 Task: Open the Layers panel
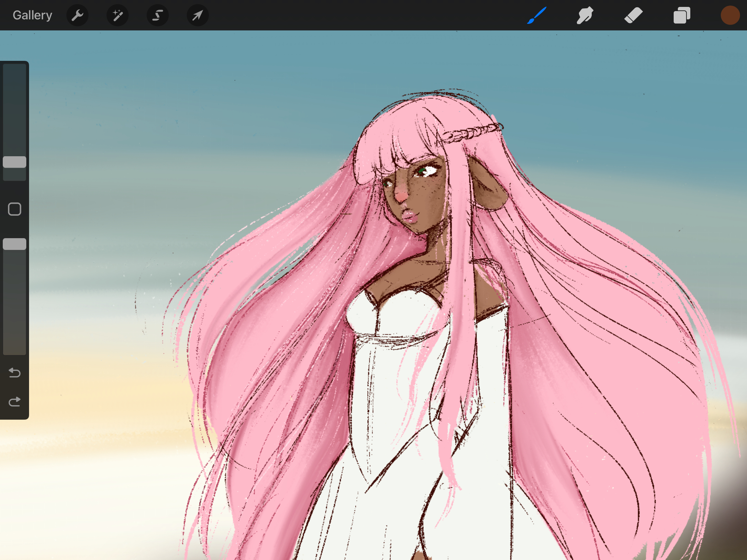pos(682,15)
